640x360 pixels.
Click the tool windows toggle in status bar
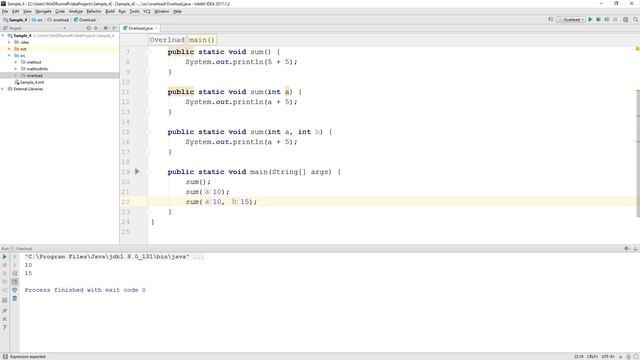click(5, 356)
